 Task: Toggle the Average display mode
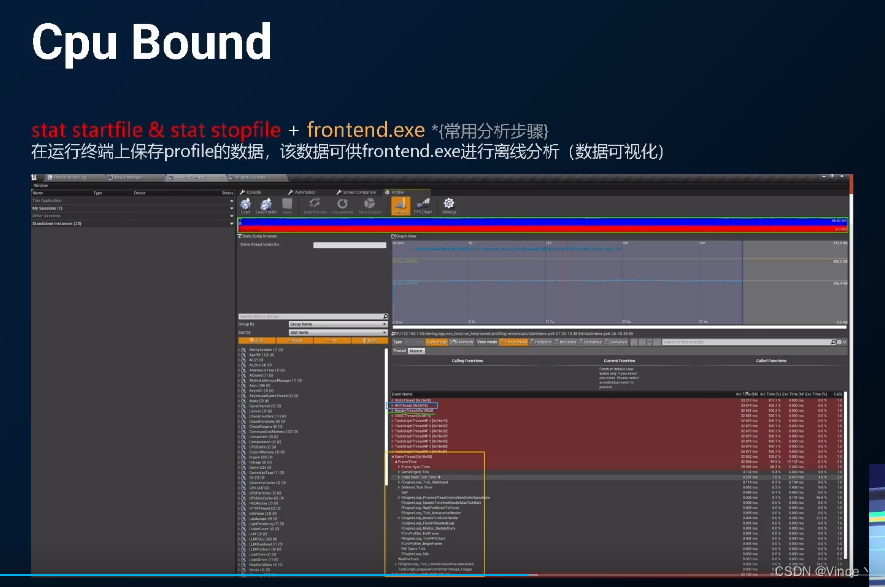[437, 341]
